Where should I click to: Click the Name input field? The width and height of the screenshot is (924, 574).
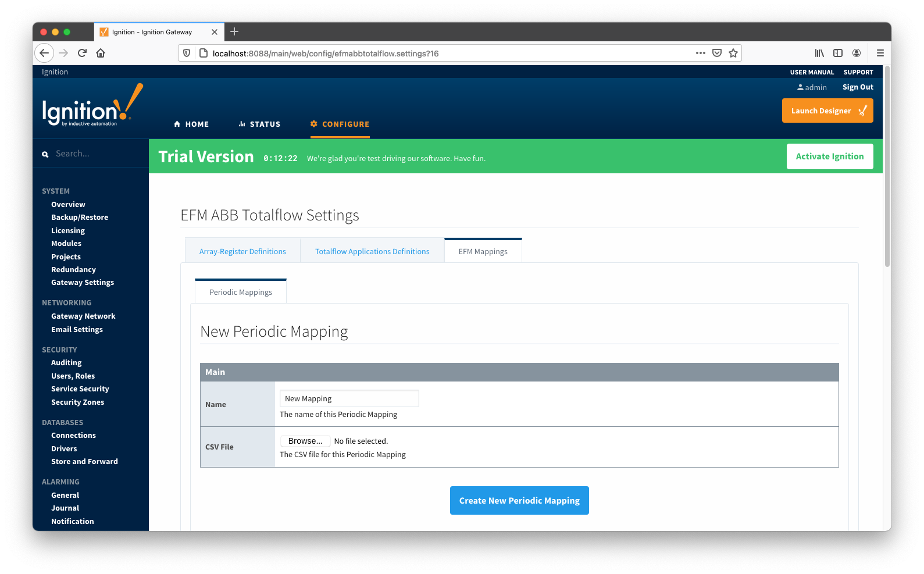coord(349,398)
